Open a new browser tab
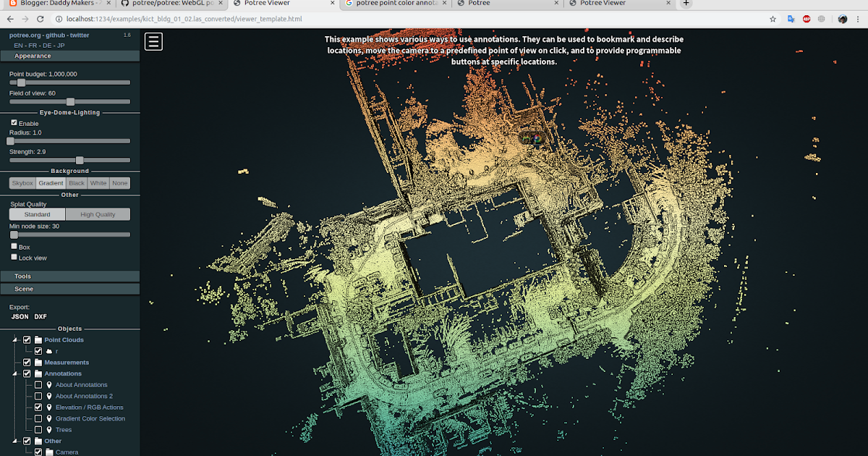Screen dimensions: 868x456 (686, 4)
